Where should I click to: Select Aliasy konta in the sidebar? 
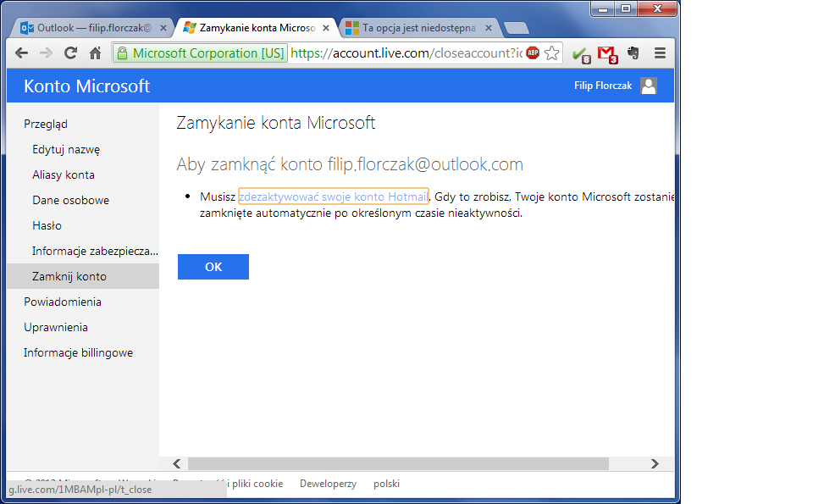coord(64,174)
